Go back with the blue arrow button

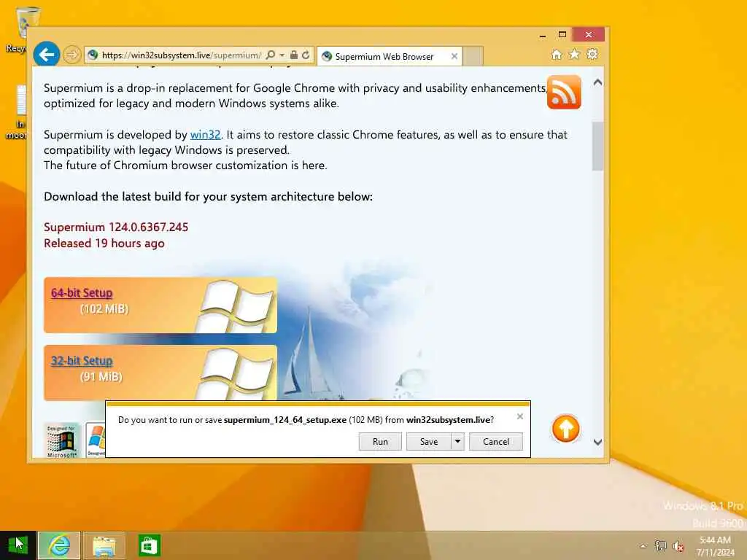coord(47,55)
